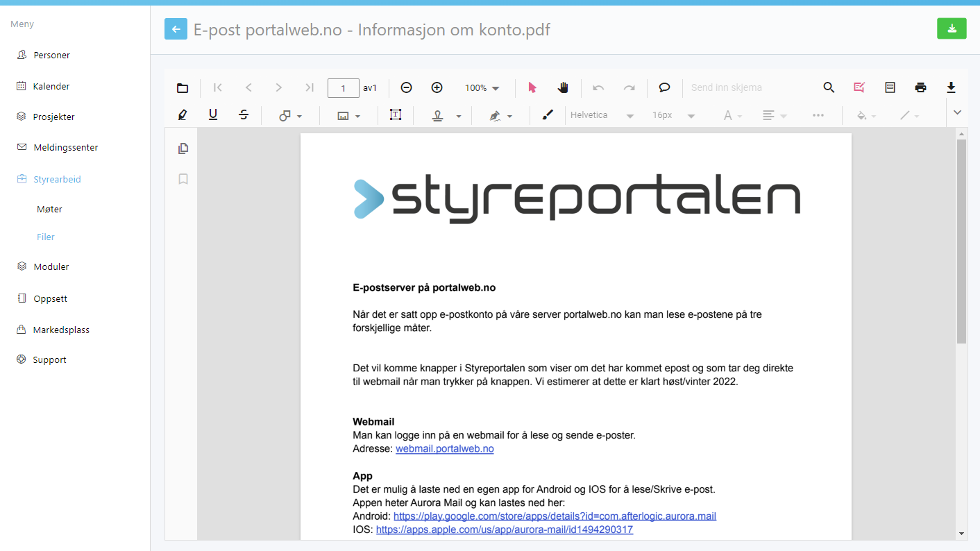This screenshot has width=980, height=551.
Task: Click the blue back arrow button
Action: click(176, 29)
